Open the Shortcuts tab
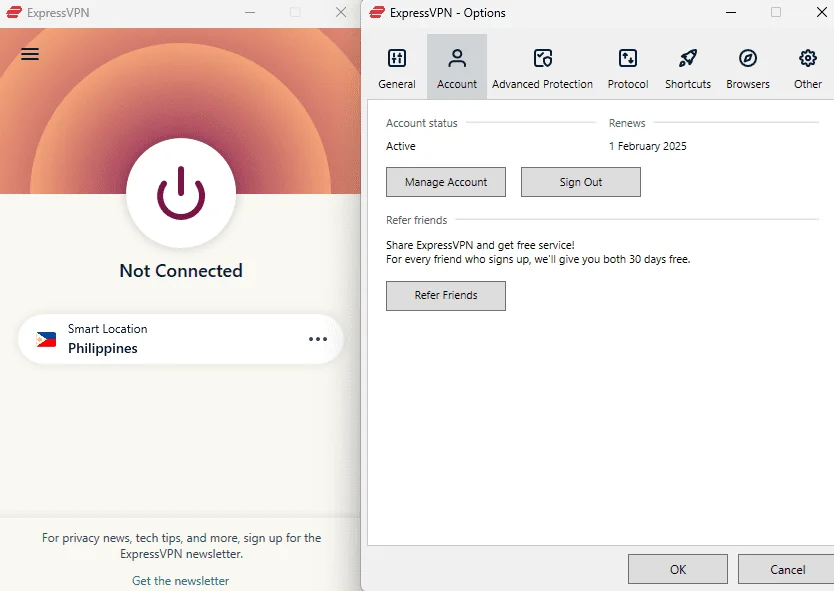This screenshot has width=834, height=591. tap(688, 67)
